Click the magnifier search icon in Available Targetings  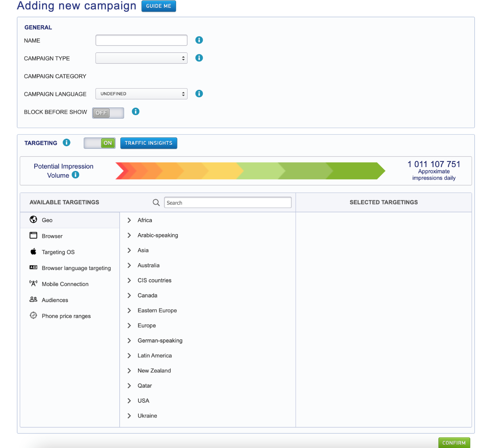pos(156,203)
